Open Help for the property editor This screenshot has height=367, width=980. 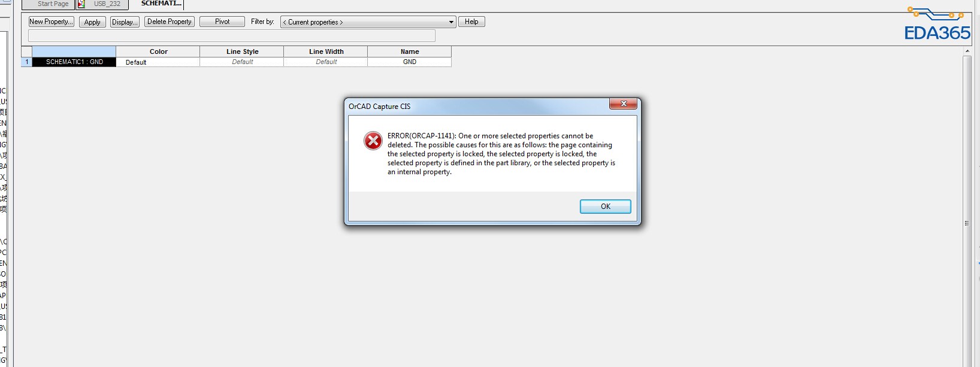[x=471, y=22]
